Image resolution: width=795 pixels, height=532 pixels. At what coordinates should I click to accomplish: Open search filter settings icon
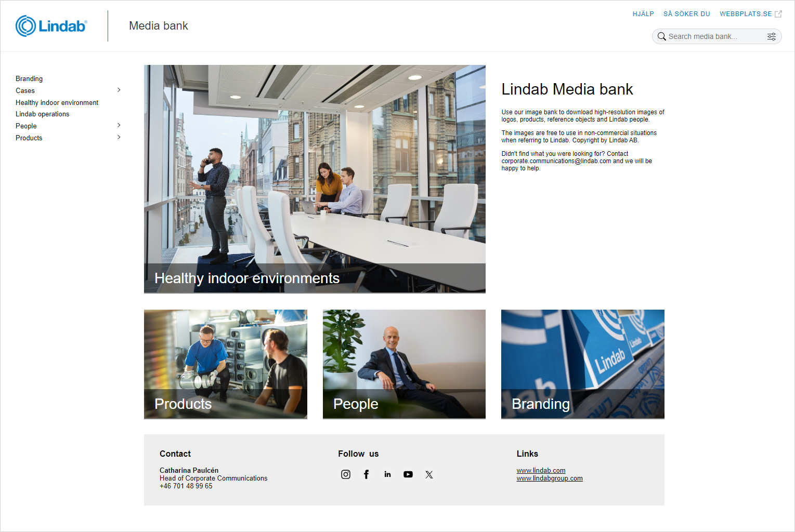click(772, 36)
